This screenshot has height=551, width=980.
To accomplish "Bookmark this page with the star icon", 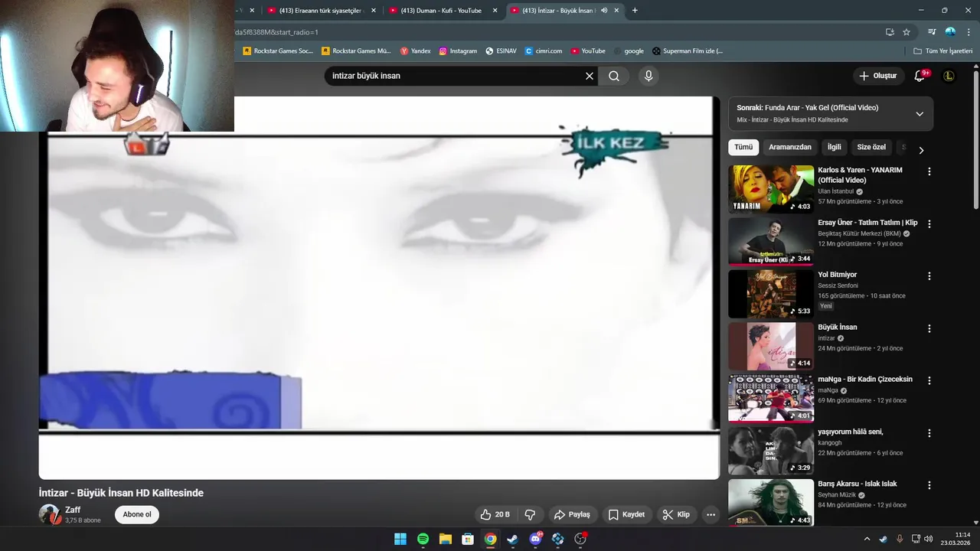I will click(x=906, y=32).
